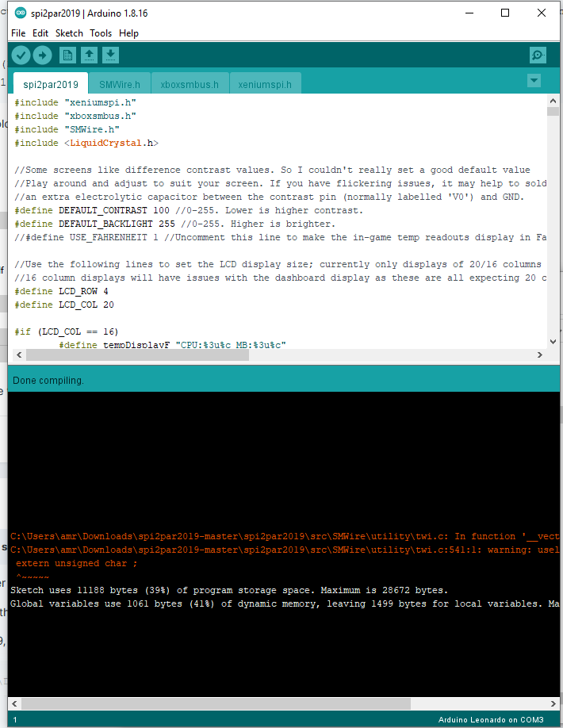Maximize the Arduino window
The width and height of the screenshot is (563, 728).
[505, 13]
